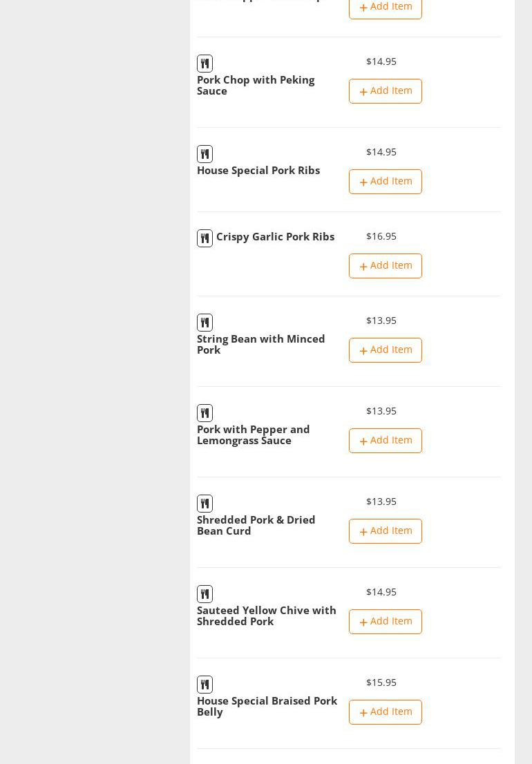This screenshot has width=532, height=764.
Task: Add Pork with Pepper and Lemongrass Sauce
Action: pos(385,441)
